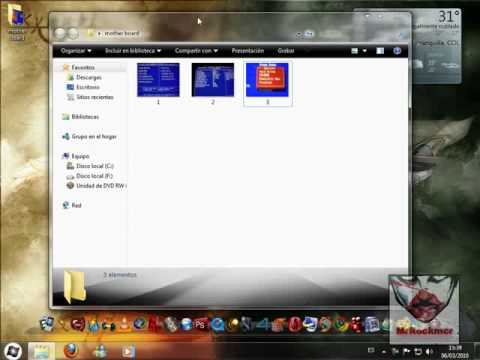Open VLC cone icon in the dock
480x360 pixels.
click(124, 323)
